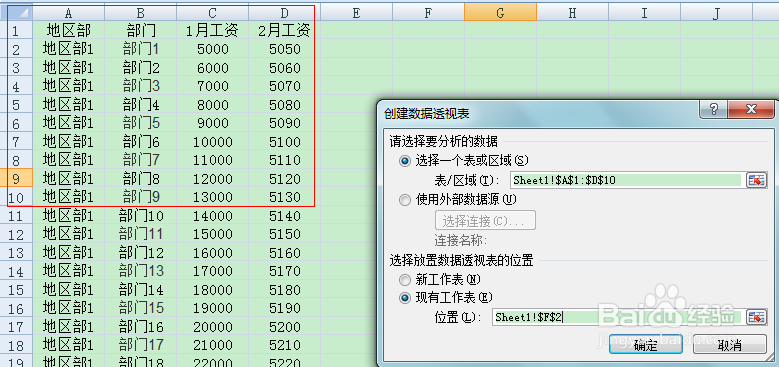Click cell with value 7000
Viewport: 779px width, 367px height.
coord(213,86)
